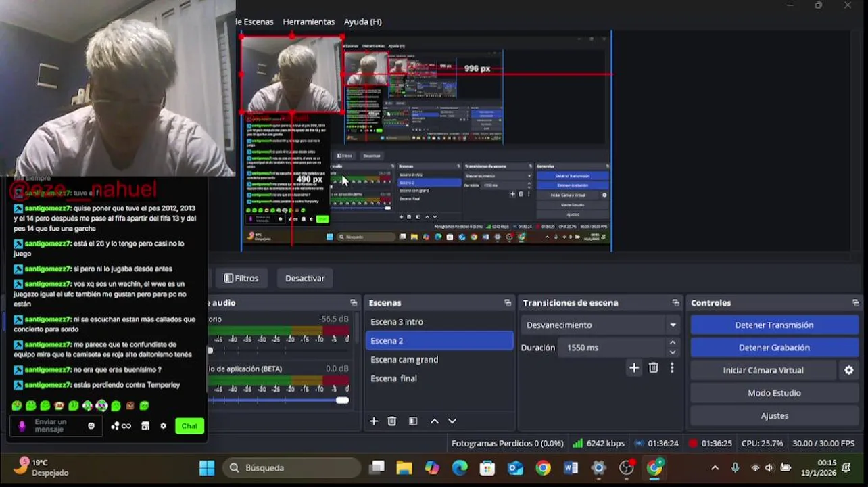Click the CPU: 25.7% status text

(x=762, y=444)
